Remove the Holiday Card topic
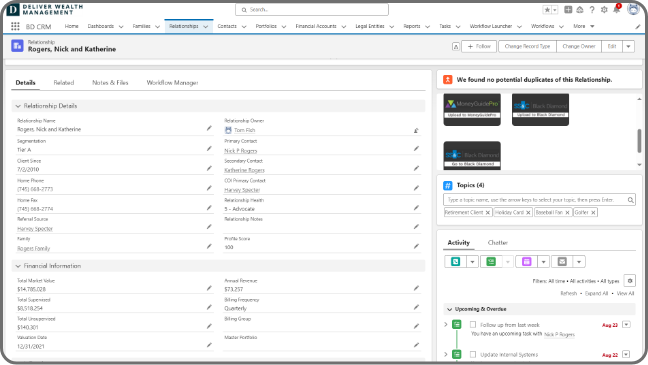The width and height of the screenshot is (648, 365). pos(528,212)
